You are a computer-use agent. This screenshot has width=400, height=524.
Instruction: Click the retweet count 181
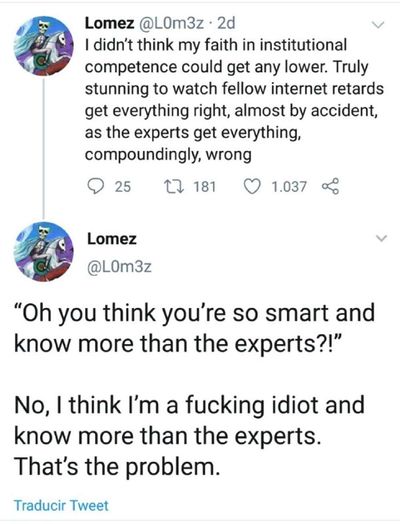205,186
